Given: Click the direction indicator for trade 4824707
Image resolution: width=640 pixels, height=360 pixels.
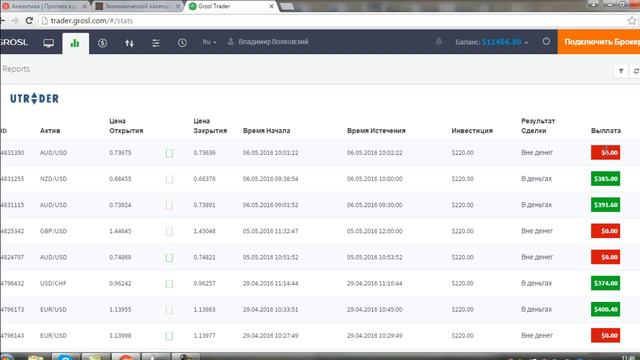Looking at the screenshot, I should pos(169,258).
